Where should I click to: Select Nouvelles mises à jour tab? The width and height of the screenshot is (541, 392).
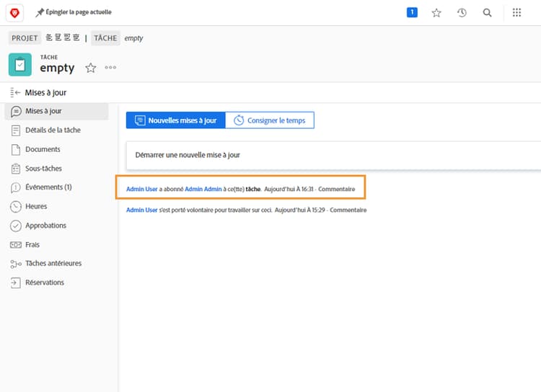click(x=175, y=120)
